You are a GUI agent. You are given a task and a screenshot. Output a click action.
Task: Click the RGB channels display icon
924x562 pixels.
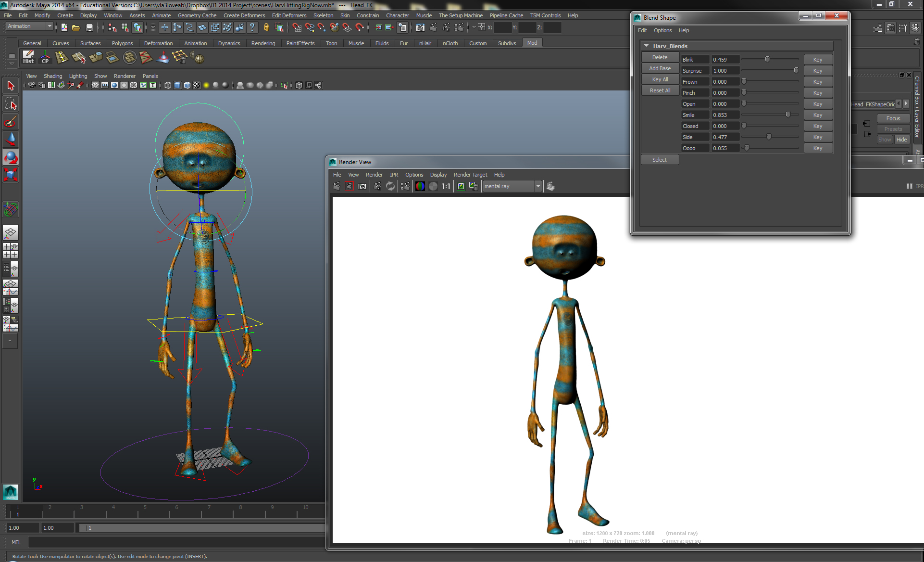tap(420, 186)
